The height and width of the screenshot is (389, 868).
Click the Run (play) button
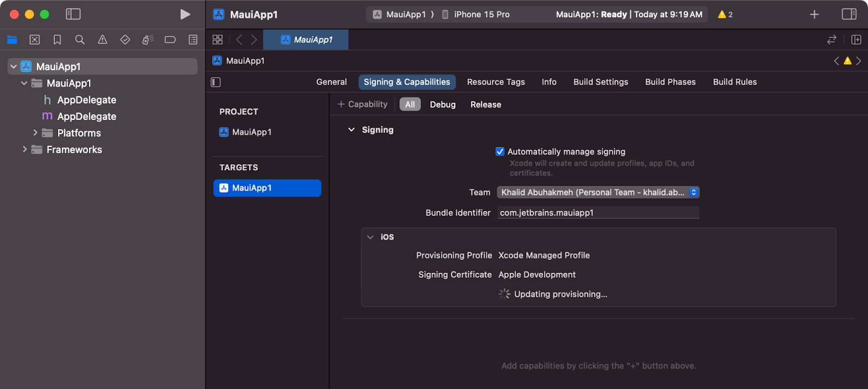tap(185, 15)
